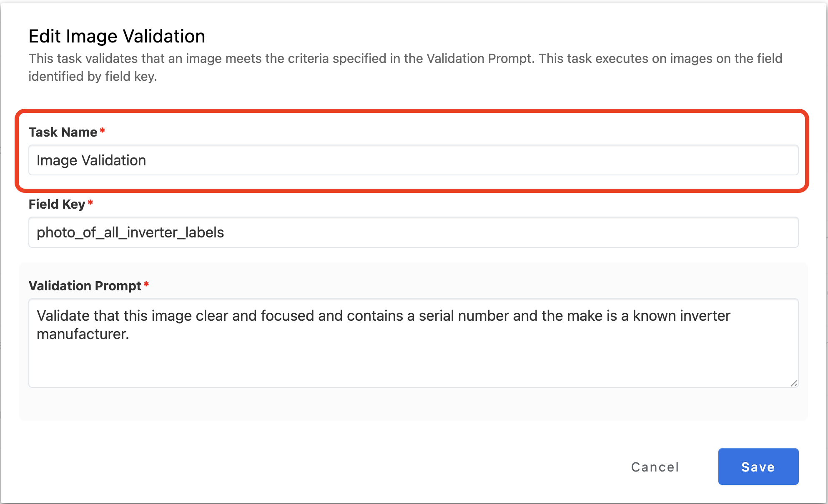The image size is (828, 504).
Task: Cancel editing the image validation
Action: [655, 467]
